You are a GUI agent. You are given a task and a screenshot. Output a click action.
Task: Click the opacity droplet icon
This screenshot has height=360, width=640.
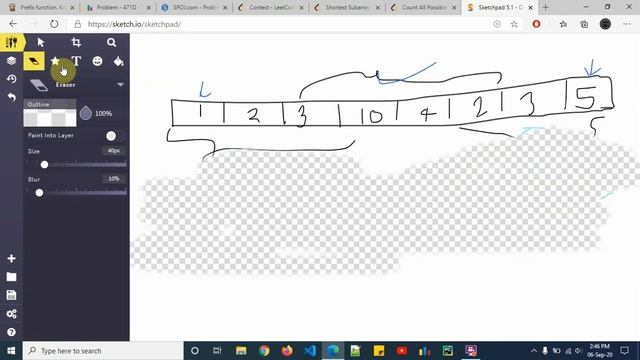coord(86,113)
